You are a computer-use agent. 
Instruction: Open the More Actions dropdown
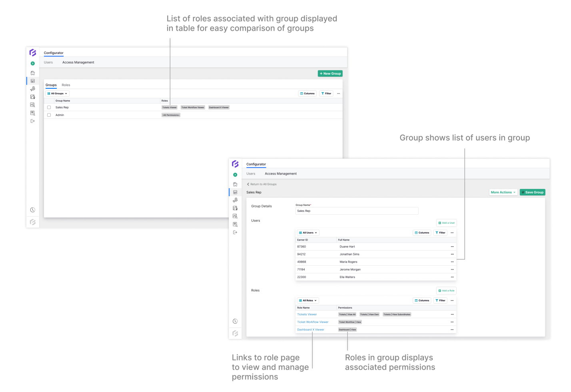tap(503, 192)
